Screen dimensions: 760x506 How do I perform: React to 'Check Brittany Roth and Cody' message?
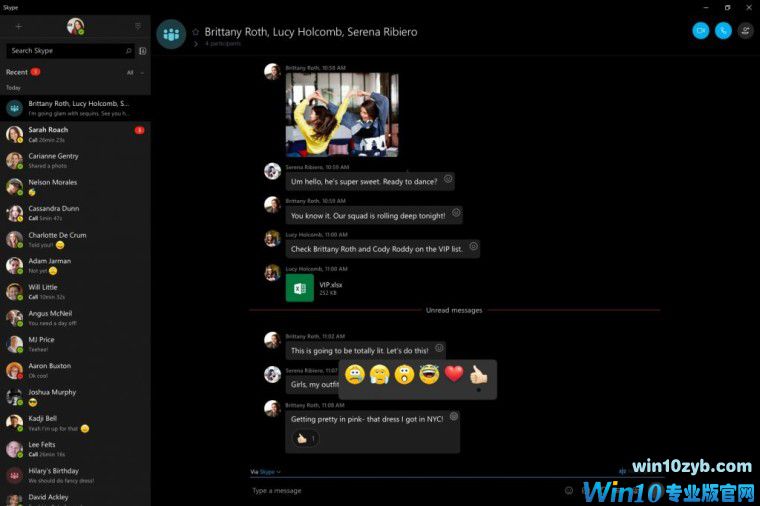[474, 246]
